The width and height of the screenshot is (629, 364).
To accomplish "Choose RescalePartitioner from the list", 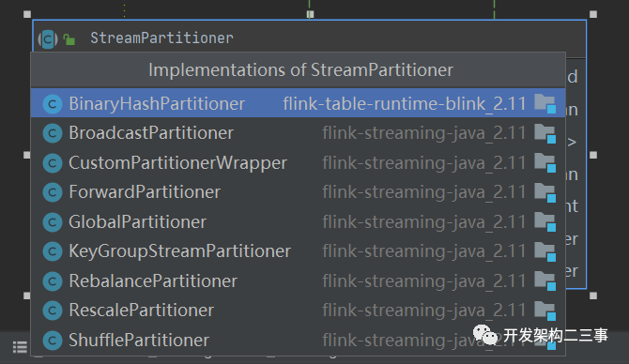I will 298,311.
